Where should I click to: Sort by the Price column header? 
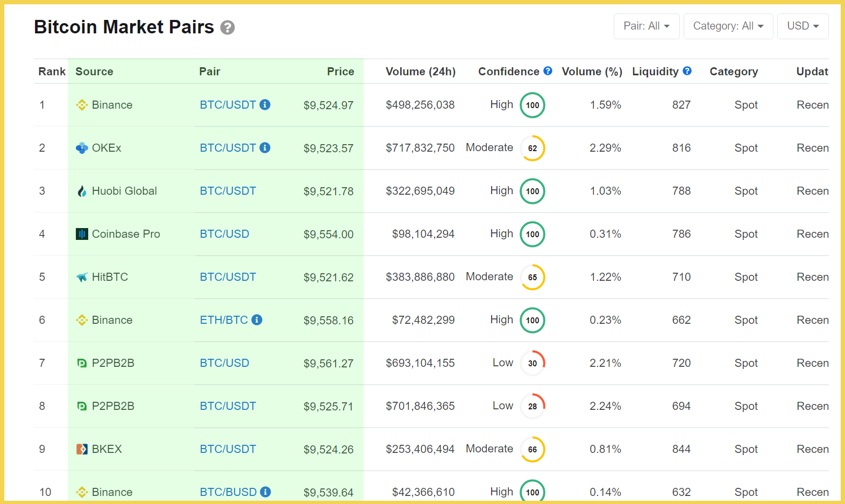tap(340, 72)
